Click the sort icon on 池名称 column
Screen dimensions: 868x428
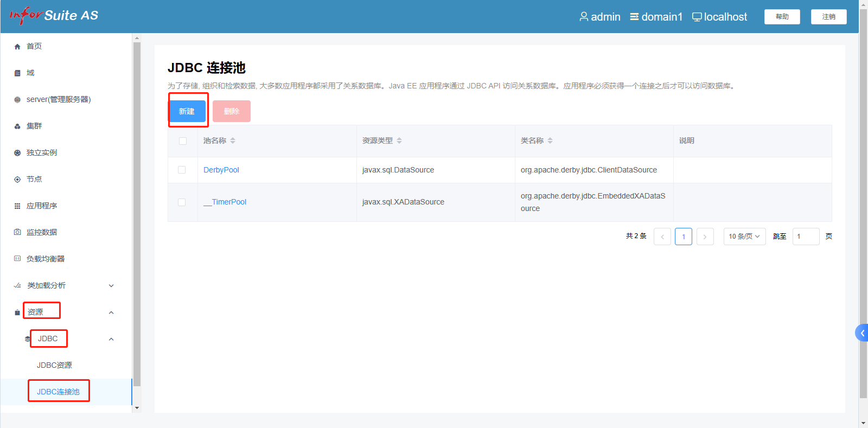[233, 140]
